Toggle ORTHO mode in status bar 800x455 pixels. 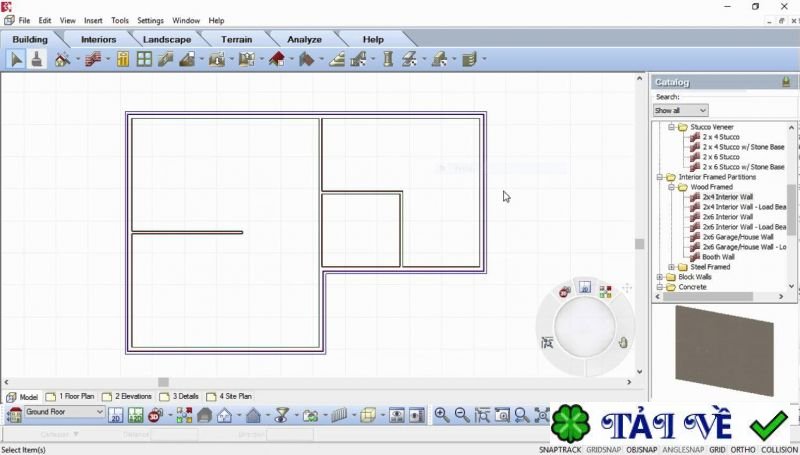tap(743, 449)
